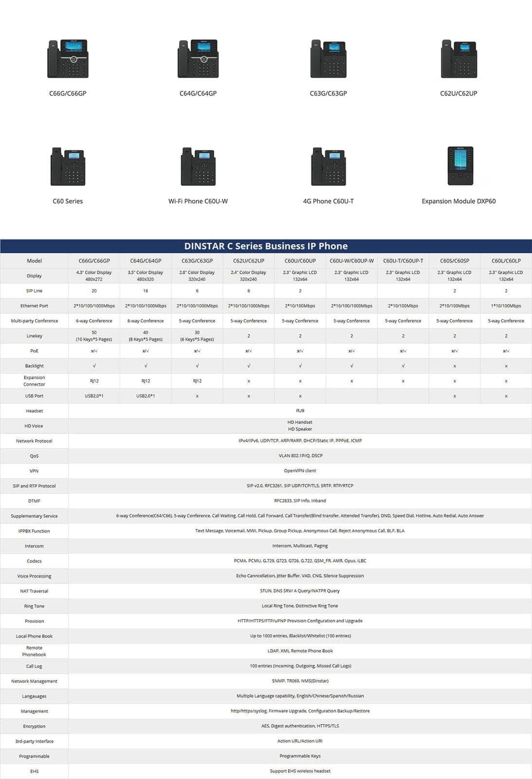Viewport: 532px width, 779px height.
Task: Click the 'OpenVPN client' value
Action: [x=300, y=471]
